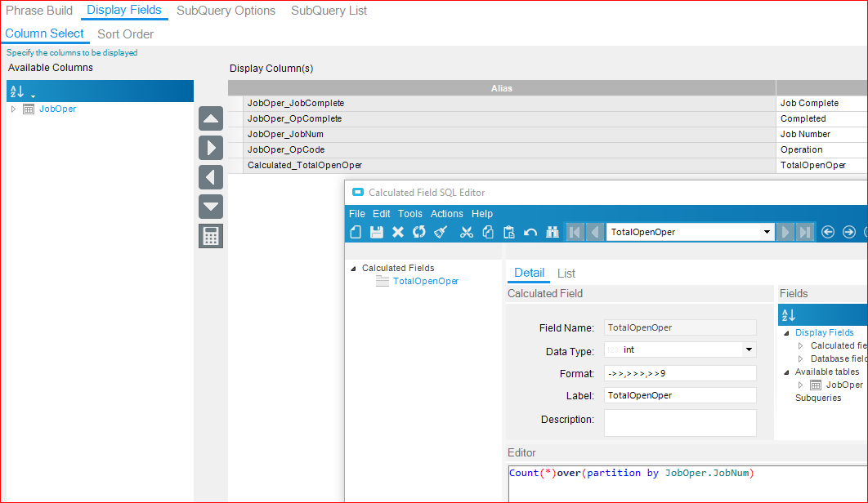The height and width of the screenshot is (503, 868).
Task: Navigate forward with circled right arrow
Action: [848, 232]
